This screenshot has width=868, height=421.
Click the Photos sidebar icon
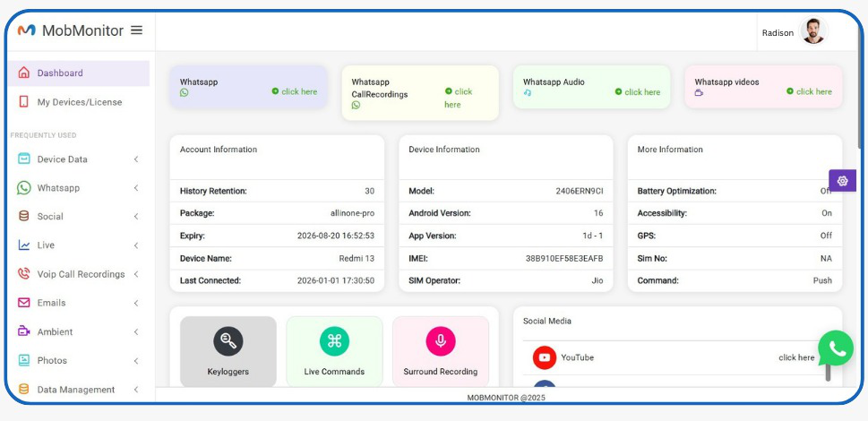point(24,360)
